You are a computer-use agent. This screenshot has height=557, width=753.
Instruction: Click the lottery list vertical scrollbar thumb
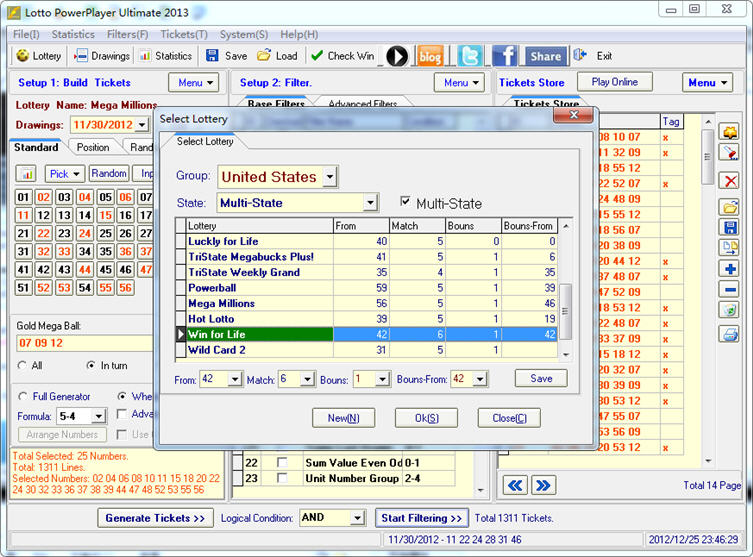tap(565, 311)
